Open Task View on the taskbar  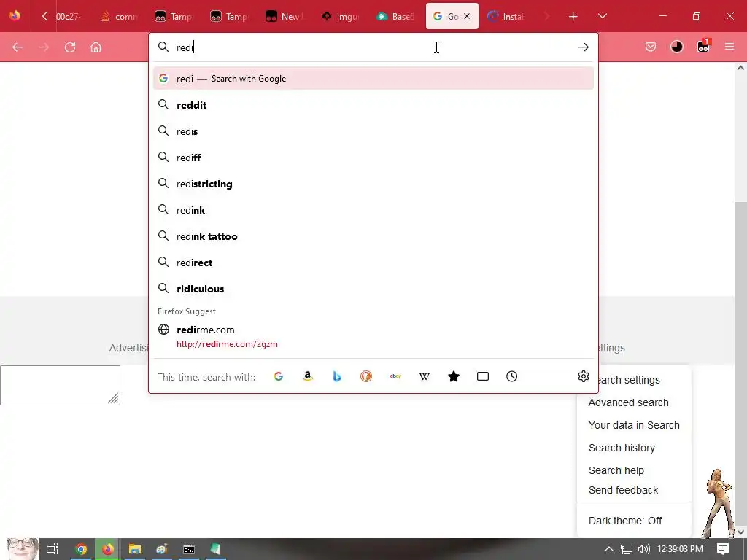[53, 549]
